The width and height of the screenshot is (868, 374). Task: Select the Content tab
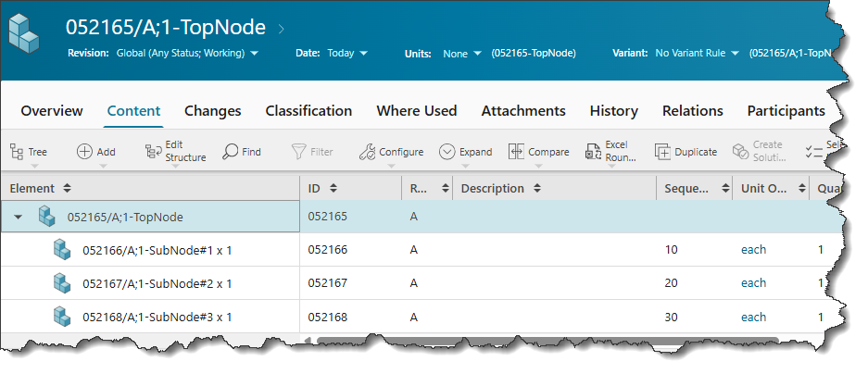[133, 111]
